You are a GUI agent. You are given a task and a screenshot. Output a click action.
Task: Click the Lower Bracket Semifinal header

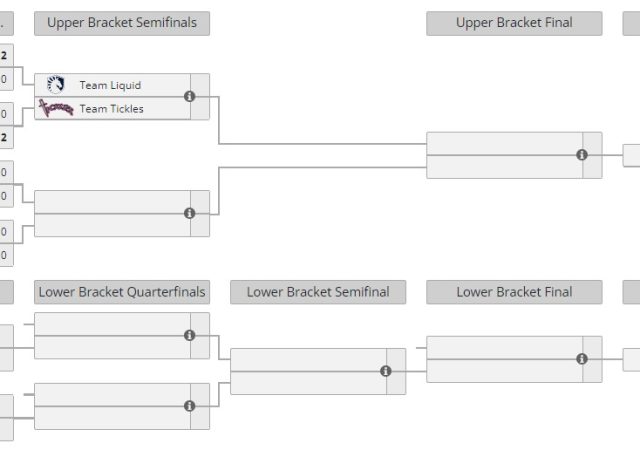coord(318,292)
